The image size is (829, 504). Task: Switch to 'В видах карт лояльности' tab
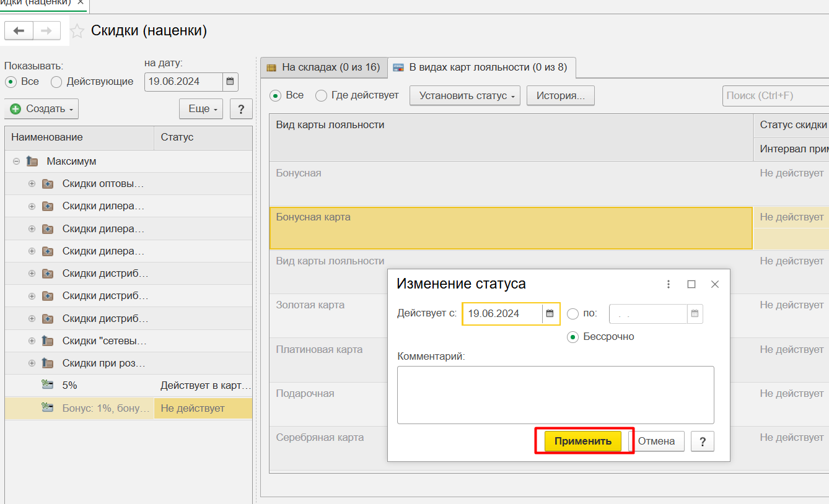click(x=481, y=67)
